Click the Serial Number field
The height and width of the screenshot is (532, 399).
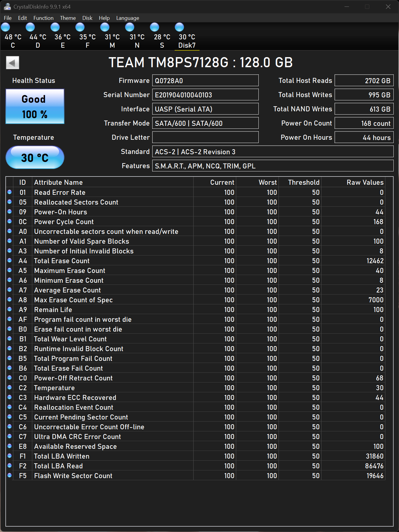[205, 94]
